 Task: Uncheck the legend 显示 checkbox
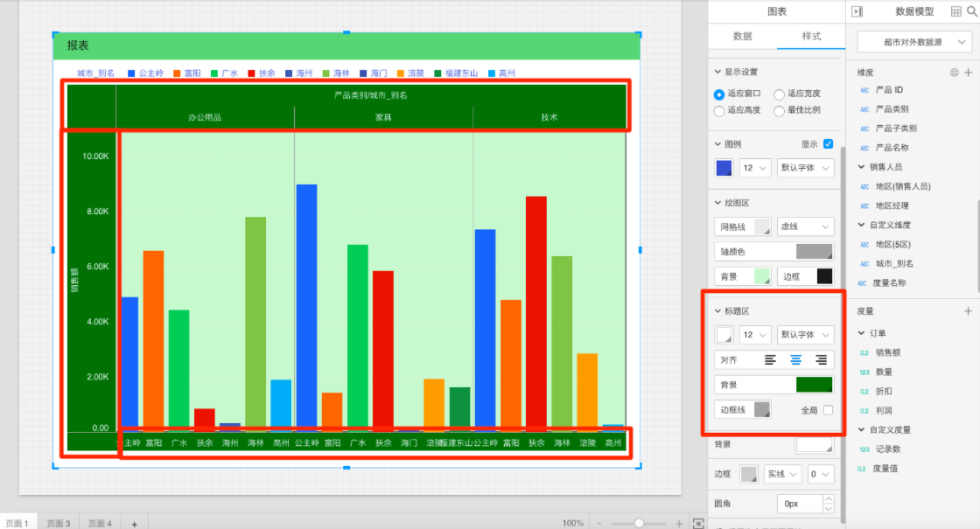(x=828, y=144)
